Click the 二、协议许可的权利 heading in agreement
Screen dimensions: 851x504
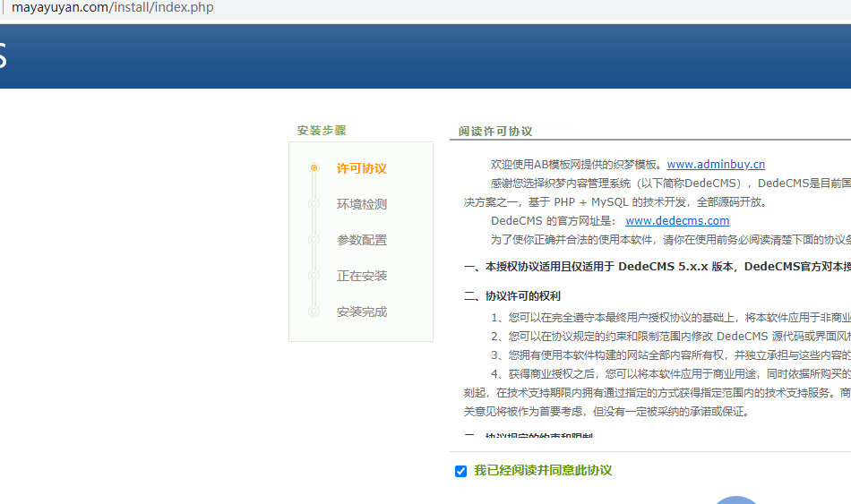coord(511,295)
